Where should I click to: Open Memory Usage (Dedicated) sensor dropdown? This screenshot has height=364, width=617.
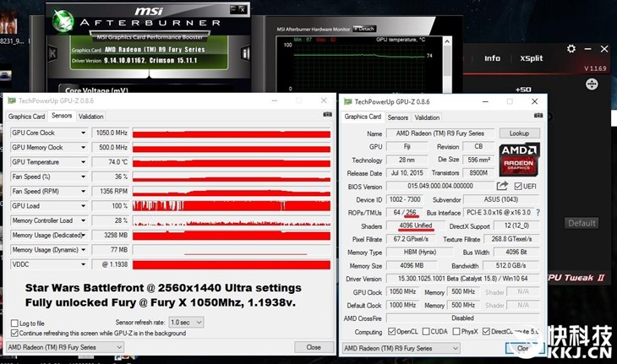point(83,235)
